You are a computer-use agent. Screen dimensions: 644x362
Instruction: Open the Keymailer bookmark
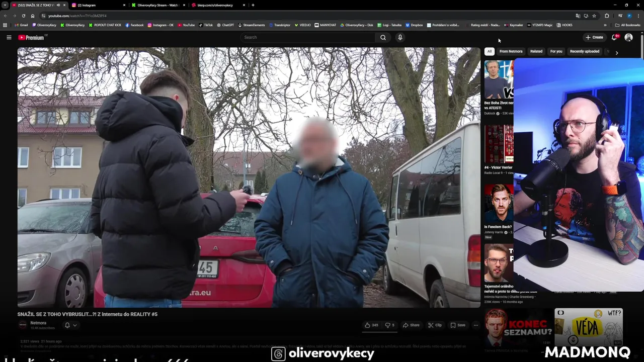tap(513, 25)
